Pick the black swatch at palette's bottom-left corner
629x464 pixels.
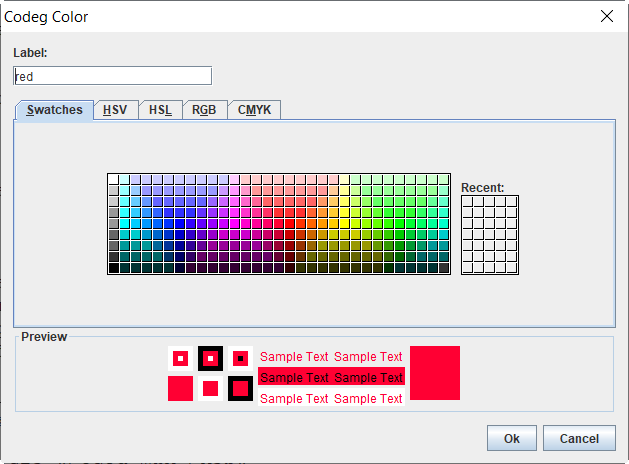coord(114,267)
